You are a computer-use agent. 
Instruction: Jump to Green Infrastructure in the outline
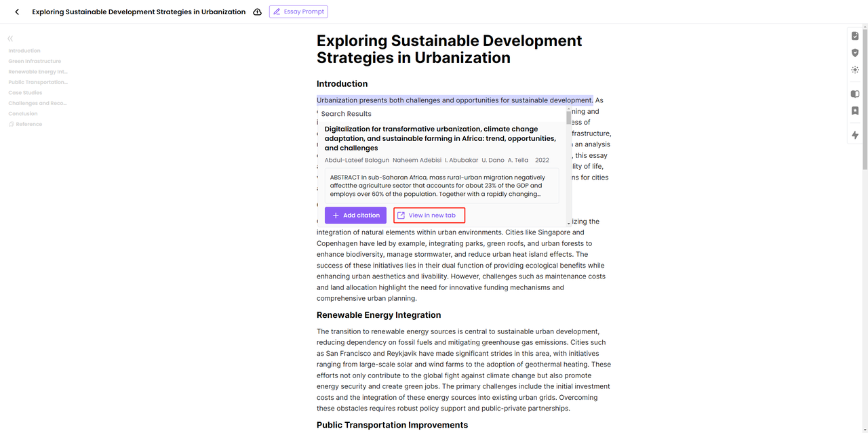(x=35, y=61)
